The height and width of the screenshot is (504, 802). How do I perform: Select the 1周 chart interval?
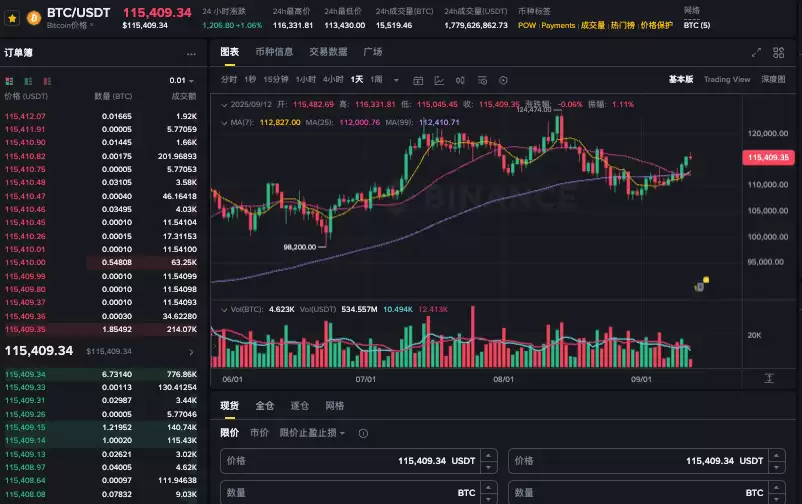tap(376, 79)
